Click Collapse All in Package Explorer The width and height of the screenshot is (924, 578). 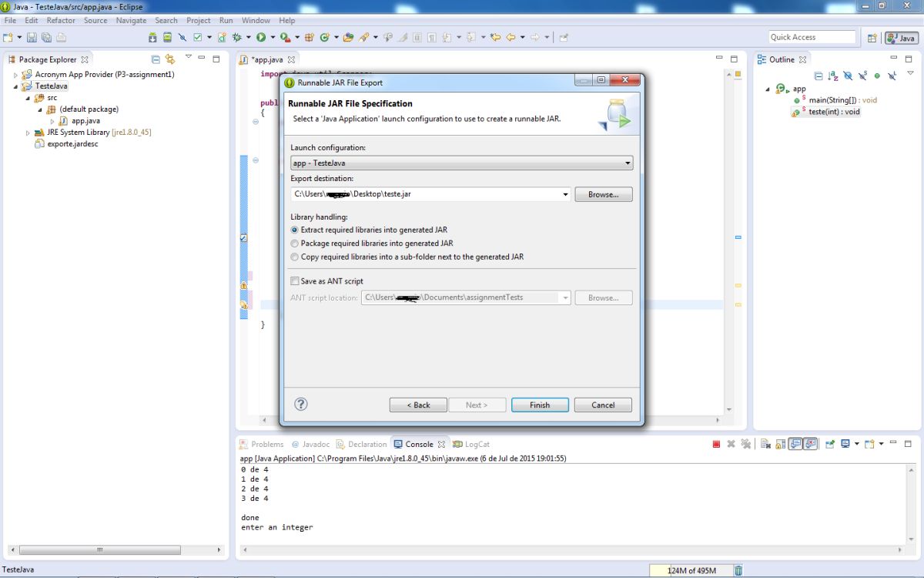pyautogui.click(x=156, y=59)
